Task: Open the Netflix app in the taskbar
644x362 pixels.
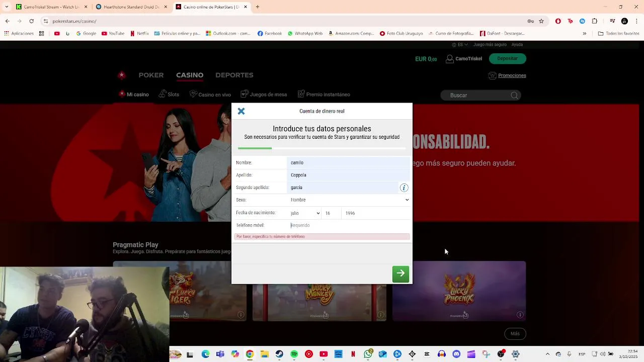Action: tap(353, 354)
